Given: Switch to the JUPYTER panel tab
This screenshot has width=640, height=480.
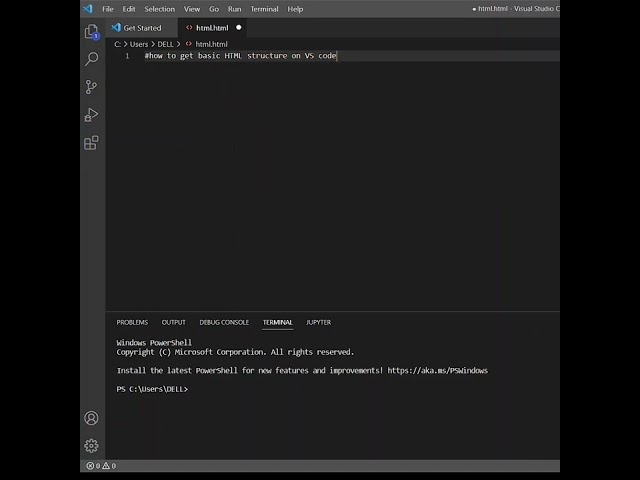Looking at the screenshot, I should pos(318,322).
